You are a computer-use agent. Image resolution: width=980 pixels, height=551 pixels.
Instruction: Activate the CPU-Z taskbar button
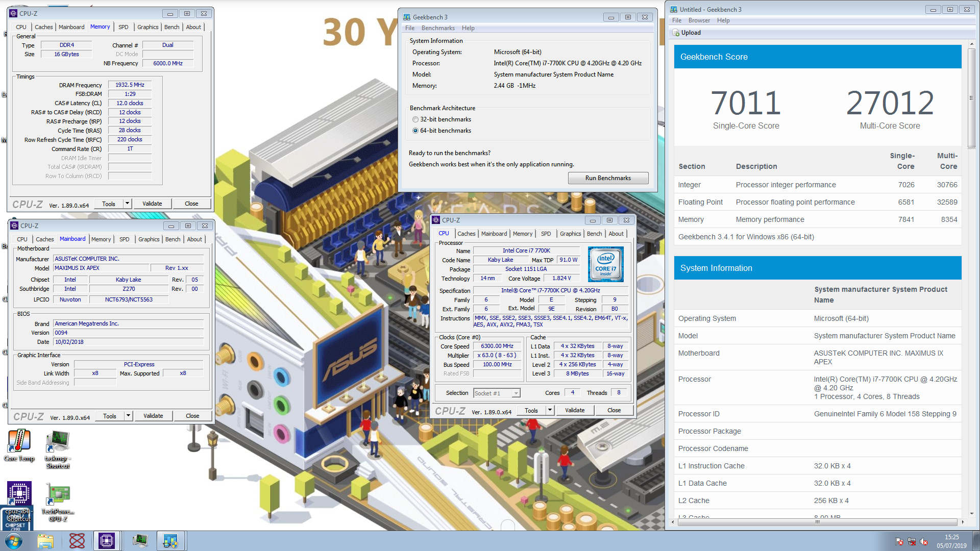(x=107, y=541)
